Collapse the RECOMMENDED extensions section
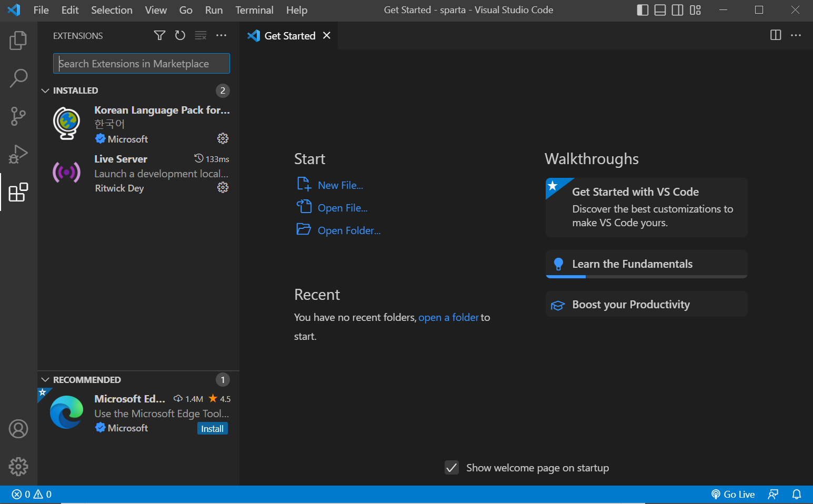 tap(45, 380)
